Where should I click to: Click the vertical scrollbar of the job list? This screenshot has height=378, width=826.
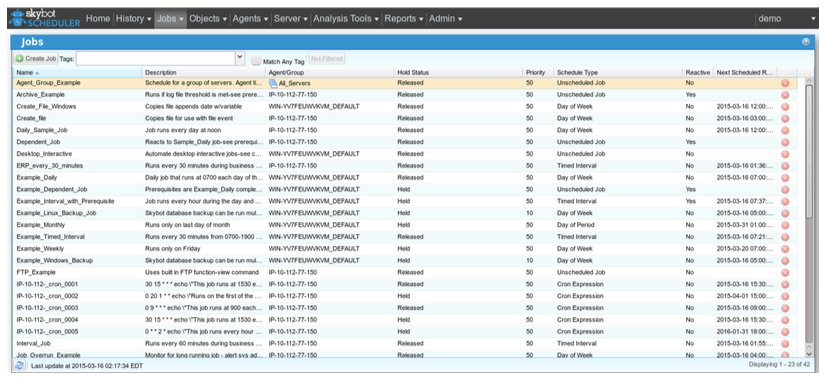(x=809, y=216)
